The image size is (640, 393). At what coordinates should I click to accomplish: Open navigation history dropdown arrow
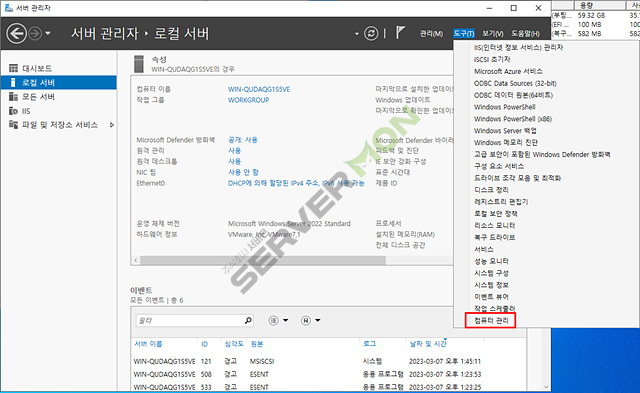pos(48,33)
